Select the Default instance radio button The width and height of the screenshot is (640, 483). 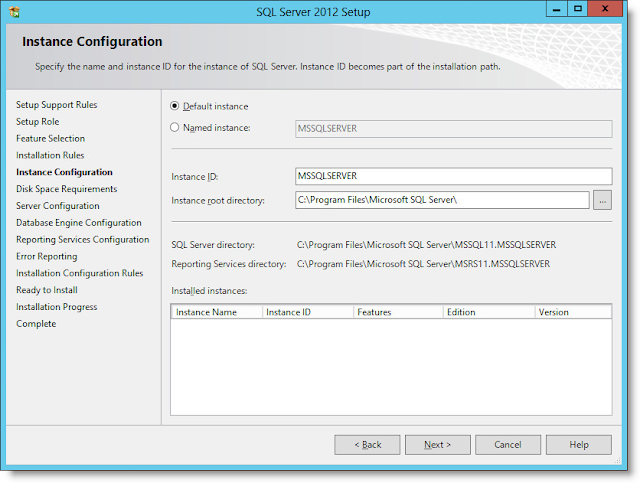pos(174,106)
